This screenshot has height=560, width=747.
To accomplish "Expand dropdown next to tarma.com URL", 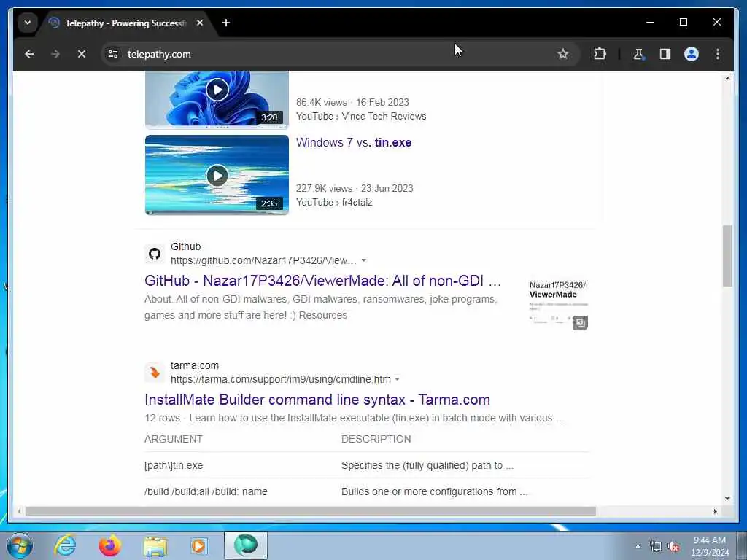I will pos(398,379).
